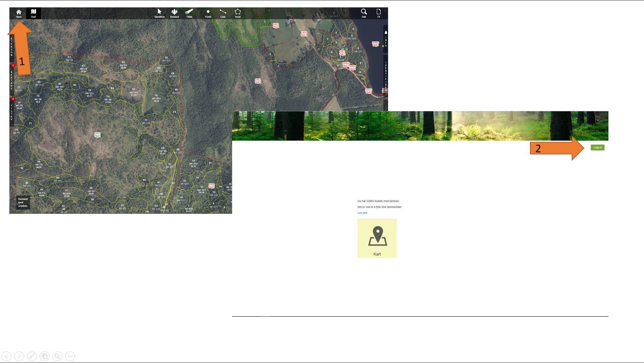Open the Søk magnifier tool
Image resolution: width=644 pixels, height=363 pixels.
pyautogui.click(x=364, y=13)
